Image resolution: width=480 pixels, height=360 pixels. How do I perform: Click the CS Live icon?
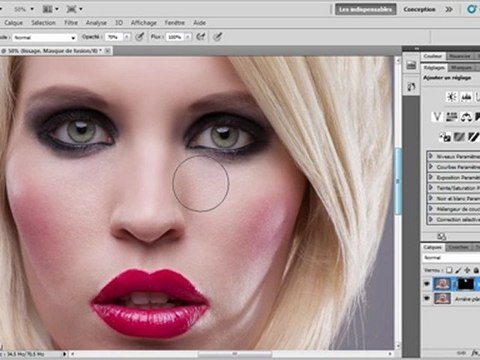pyautogui.click(x=472, y=9)
